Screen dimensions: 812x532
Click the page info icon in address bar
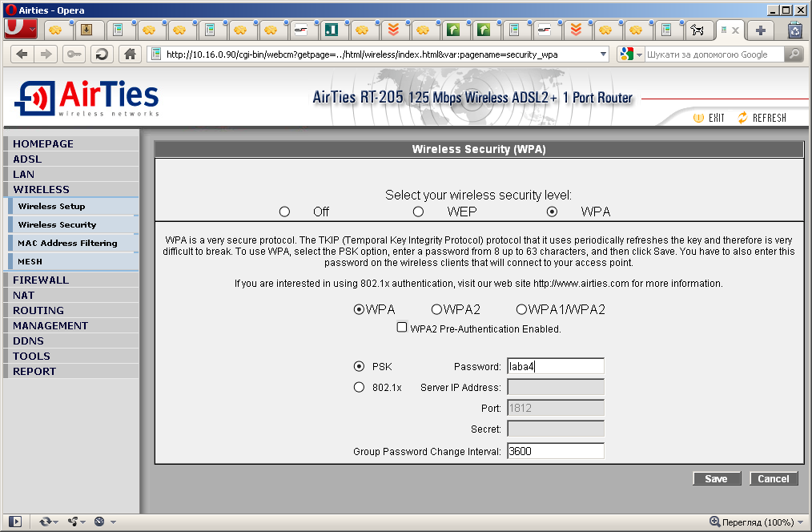pyautogui.click(x=156, y=54)
